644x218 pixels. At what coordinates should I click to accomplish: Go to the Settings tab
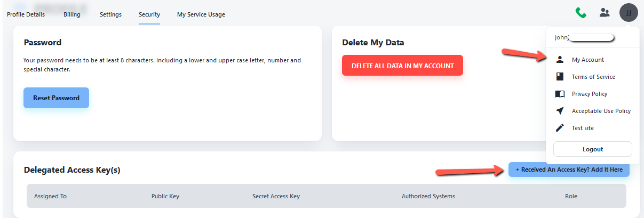pos(110,14)
